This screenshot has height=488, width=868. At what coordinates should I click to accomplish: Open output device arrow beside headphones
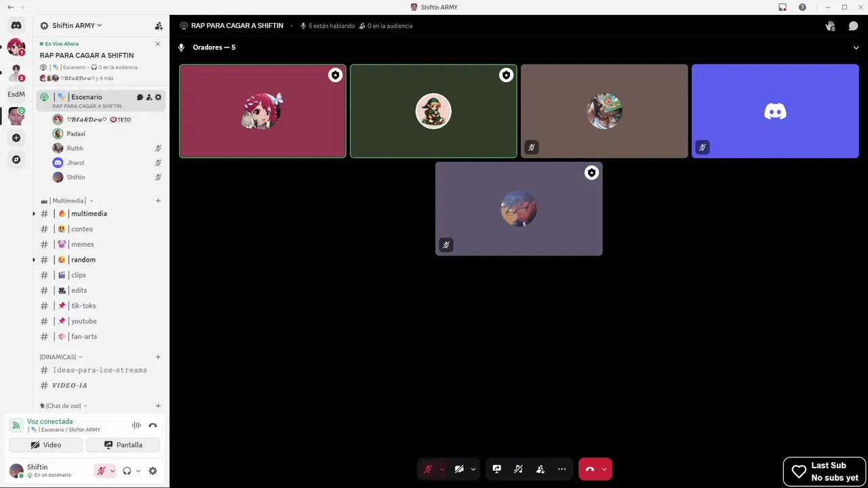tap(138, 471)
